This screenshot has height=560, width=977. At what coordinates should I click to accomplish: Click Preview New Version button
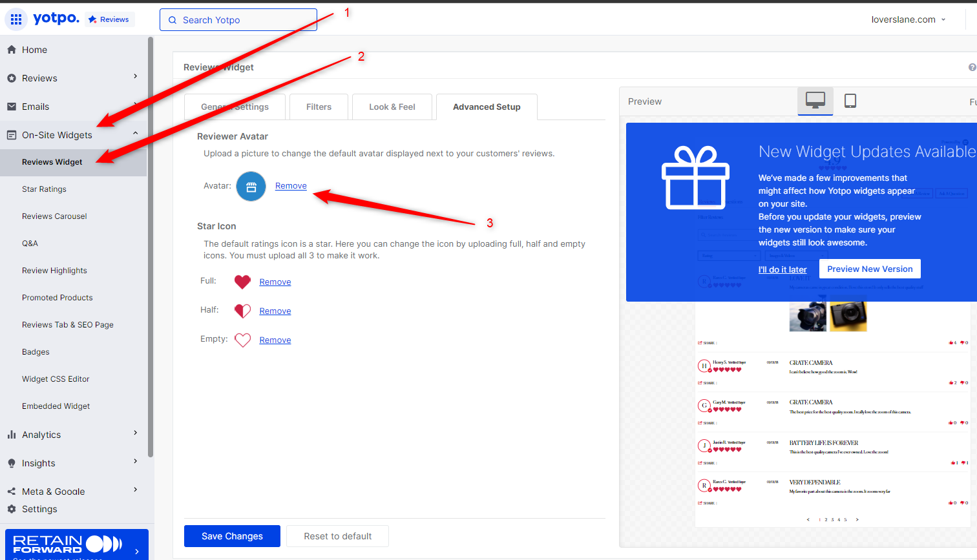coord(870,269)
